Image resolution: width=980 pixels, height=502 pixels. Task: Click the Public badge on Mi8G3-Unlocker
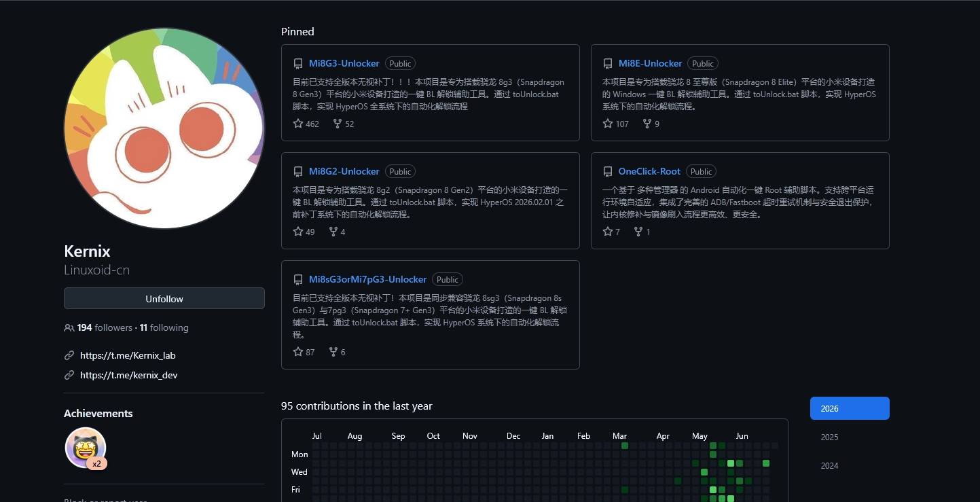coord(400,64)
